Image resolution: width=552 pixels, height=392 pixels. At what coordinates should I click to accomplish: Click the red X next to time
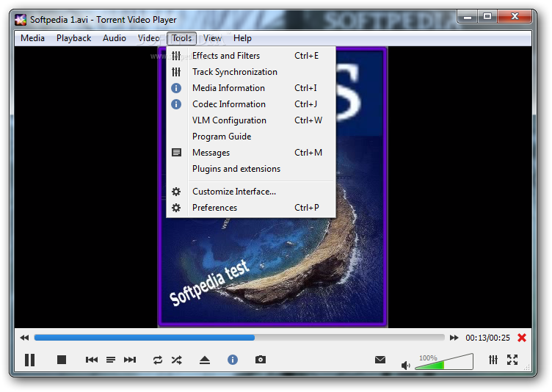(x=522, y=338)
